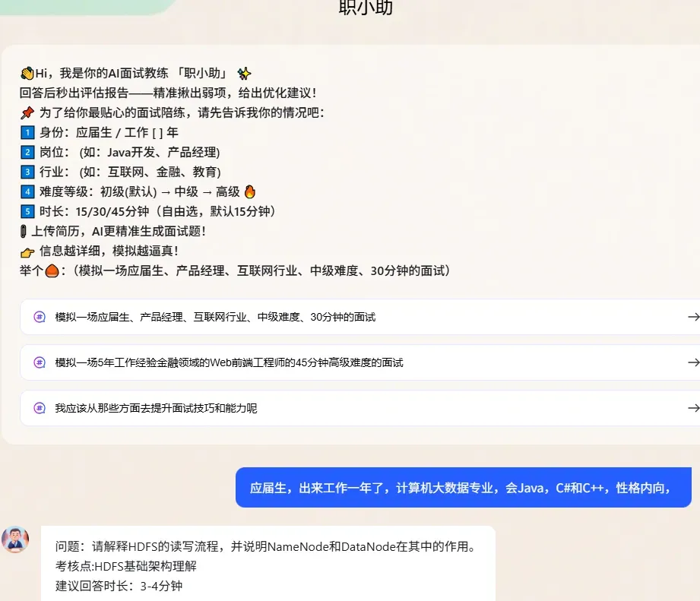700x601 pixels.
Task: Click the number 4 badge beside 难度等级
Action: pyautogui.click(x=27, y=192)
